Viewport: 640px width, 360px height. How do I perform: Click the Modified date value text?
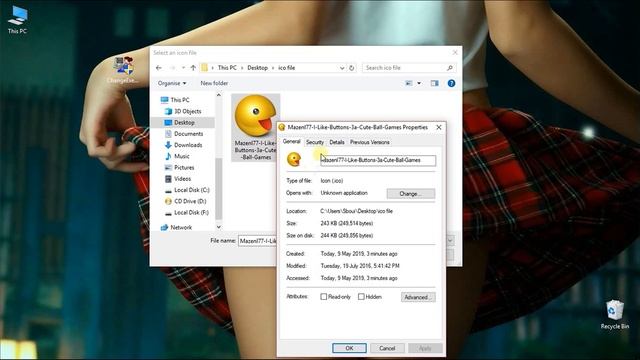click(x=360, y=266)
